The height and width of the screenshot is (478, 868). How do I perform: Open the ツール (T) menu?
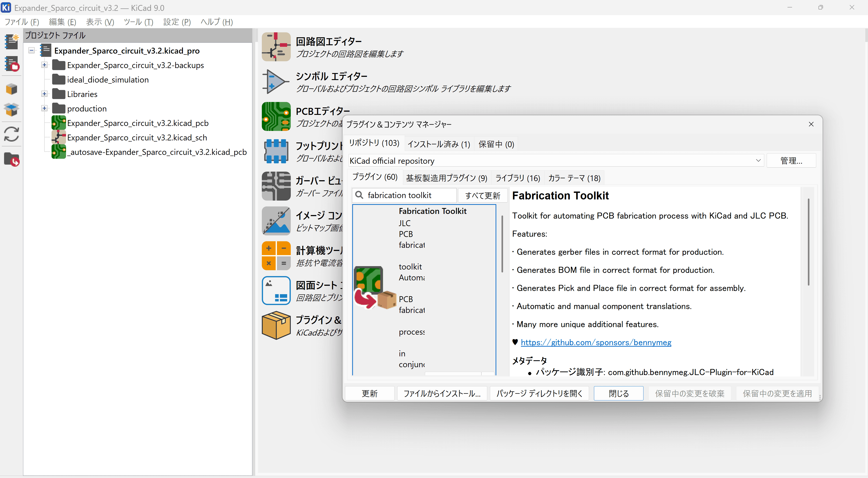pyautogui.click(x=139, y=22)
